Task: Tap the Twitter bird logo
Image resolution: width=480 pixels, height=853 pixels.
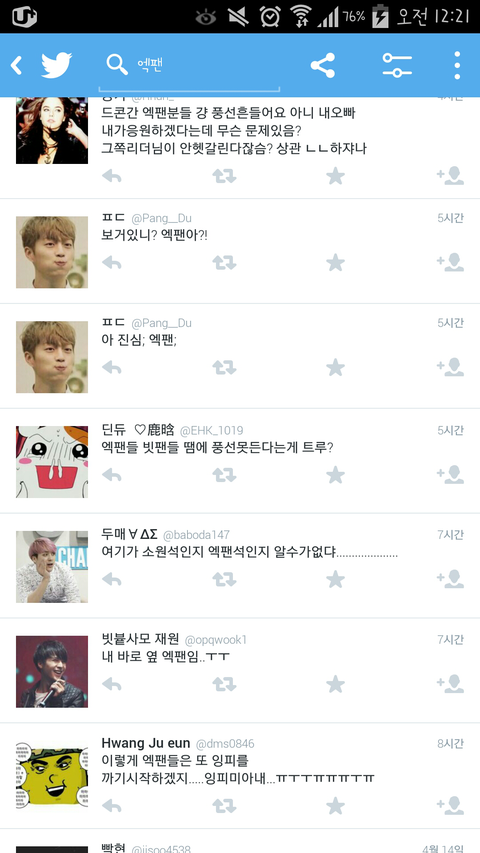Action: pyautogui.click(x=57, y=65)
